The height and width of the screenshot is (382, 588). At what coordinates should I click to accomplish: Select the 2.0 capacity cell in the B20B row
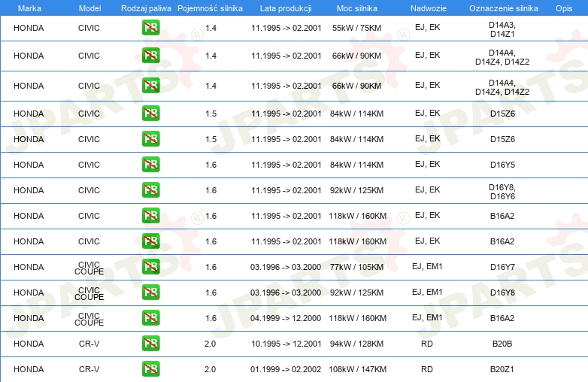click(210, 344)
